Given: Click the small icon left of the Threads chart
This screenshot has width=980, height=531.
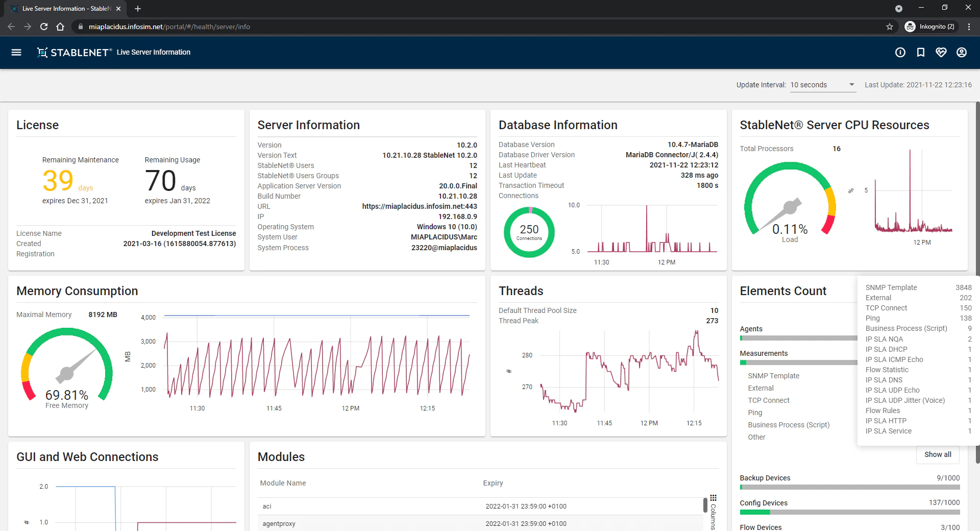Looking at the screenshot, I should click(509, 372).
